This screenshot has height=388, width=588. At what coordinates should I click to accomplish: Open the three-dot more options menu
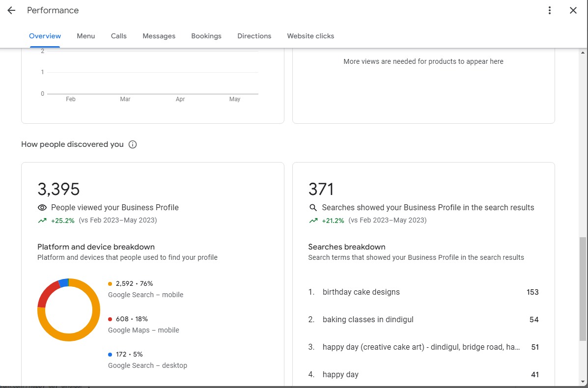(549, 10)
